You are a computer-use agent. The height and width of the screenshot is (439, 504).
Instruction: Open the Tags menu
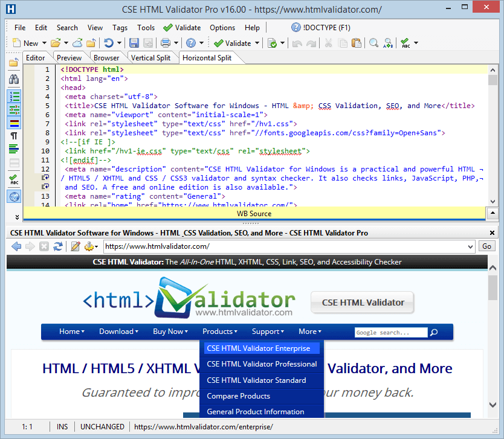click(120, 28)
